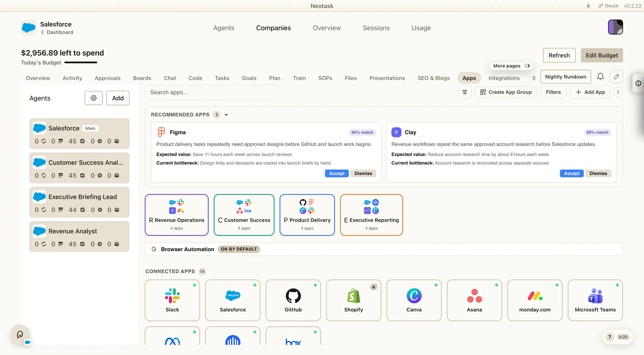Open the Revenue Operations app group

pyautogui.click(x=177, y=215)
